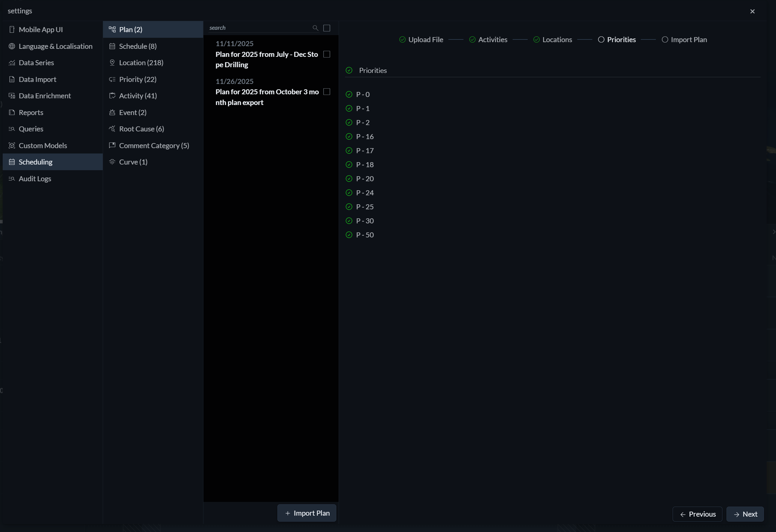Click the Data Import document icon
This screenshot has height=532, width=776.
pyautogui.click(x=12, y=79)
